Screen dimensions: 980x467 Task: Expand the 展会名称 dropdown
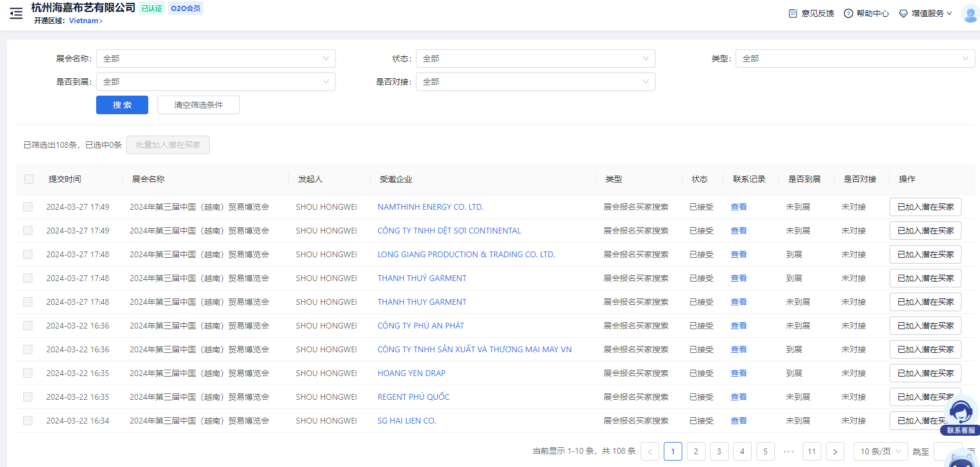coord(215,59)
